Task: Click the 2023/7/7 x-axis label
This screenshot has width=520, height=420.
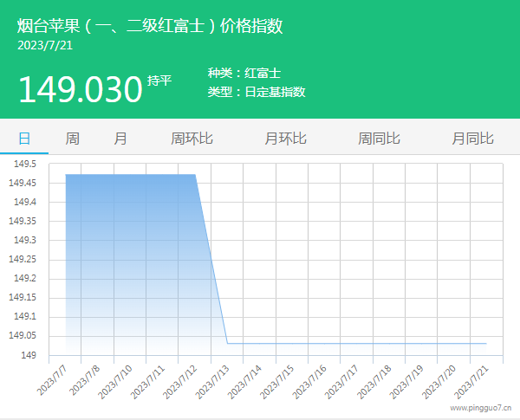Action: click(54, 381)
